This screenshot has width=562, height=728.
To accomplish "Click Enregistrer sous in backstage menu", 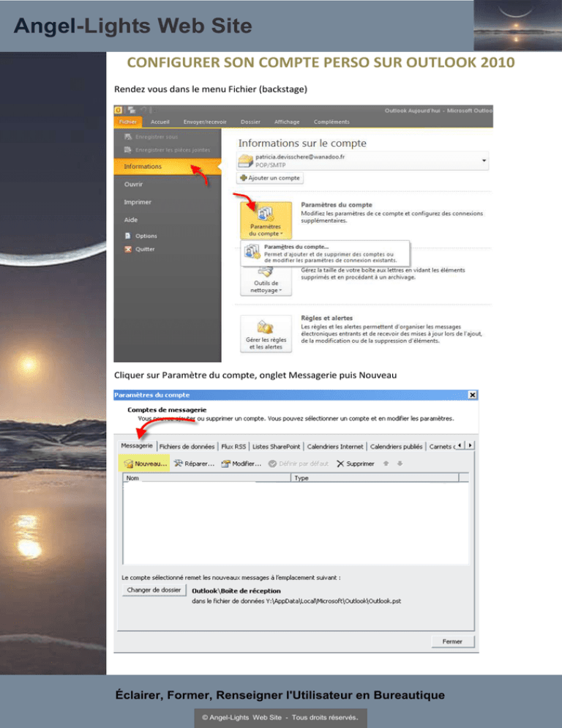I will pos(151,137).
